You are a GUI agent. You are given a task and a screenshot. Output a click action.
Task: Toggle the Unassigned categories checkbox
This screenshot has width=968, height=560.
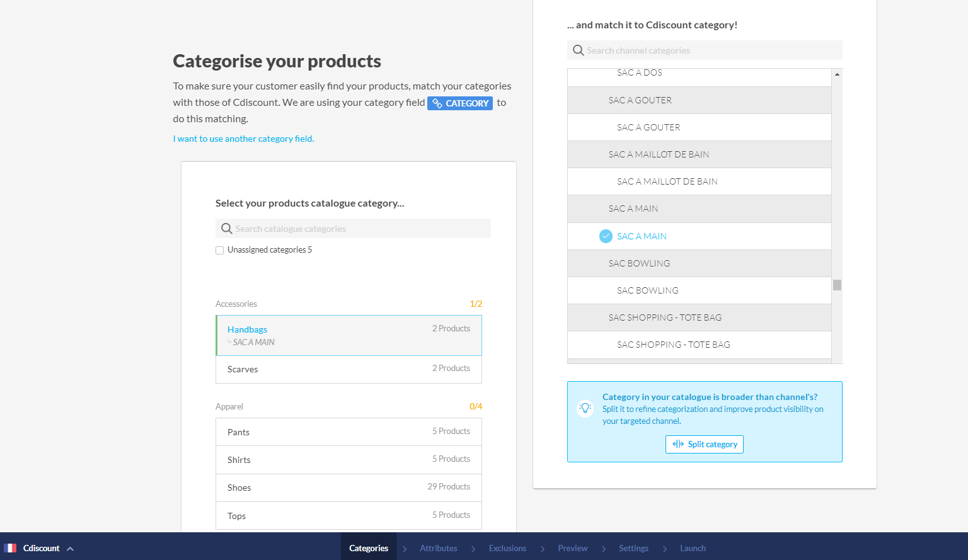click(220, 250)
